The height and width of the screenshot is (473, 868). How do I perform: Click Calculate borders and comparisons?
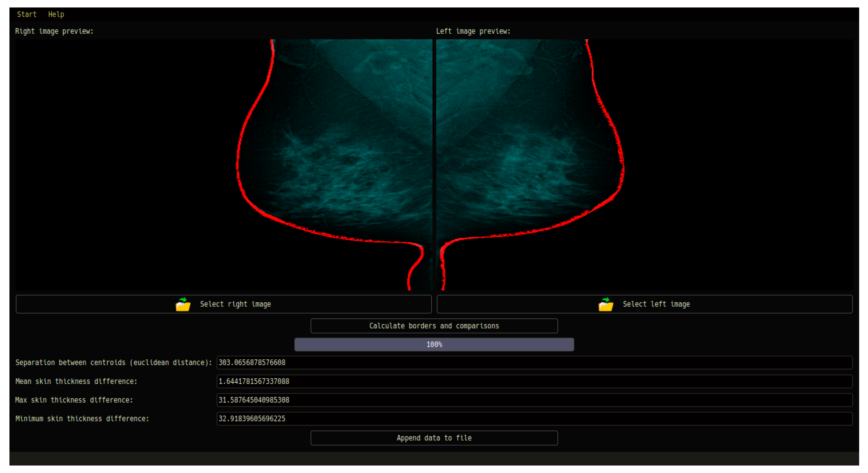[x=434, y=325]
